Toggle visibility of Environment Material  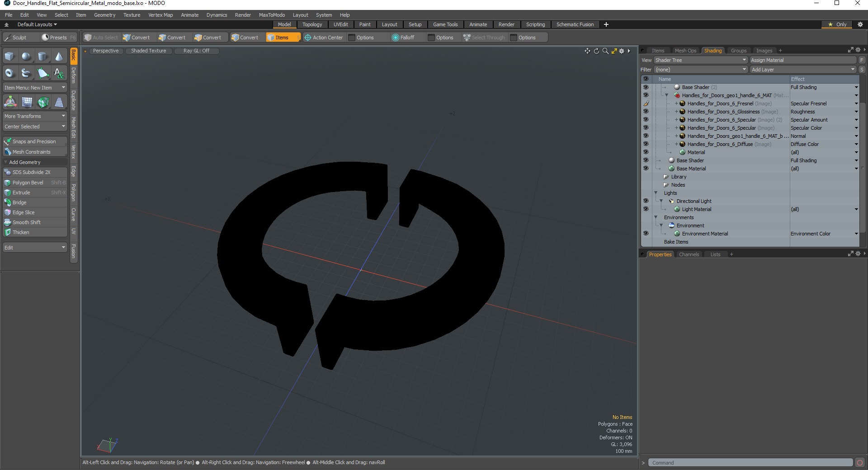point(646,234)
